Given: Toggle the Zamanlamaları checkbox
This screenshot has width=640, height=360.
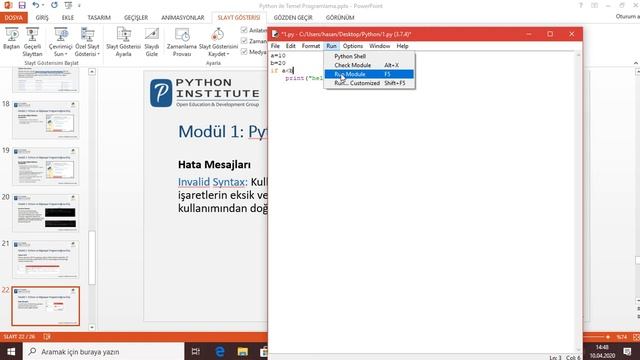Looking at the screenshot, I should click(244, 41).
